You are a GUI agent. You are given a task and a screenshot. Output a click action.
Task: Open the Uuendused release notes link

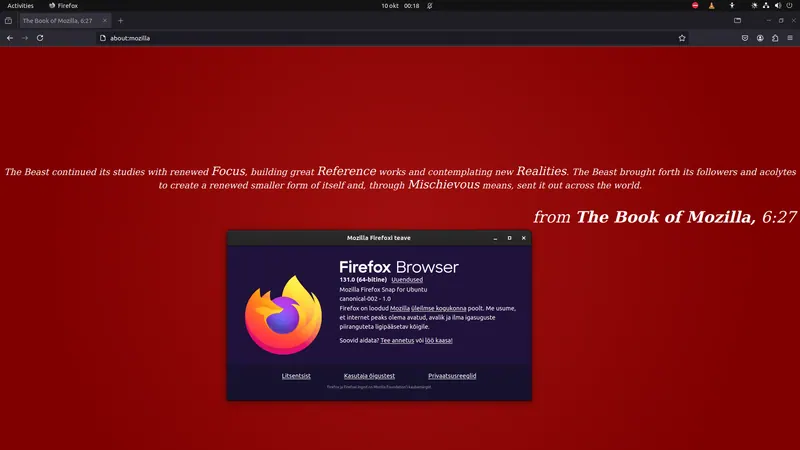click(407, 280)
